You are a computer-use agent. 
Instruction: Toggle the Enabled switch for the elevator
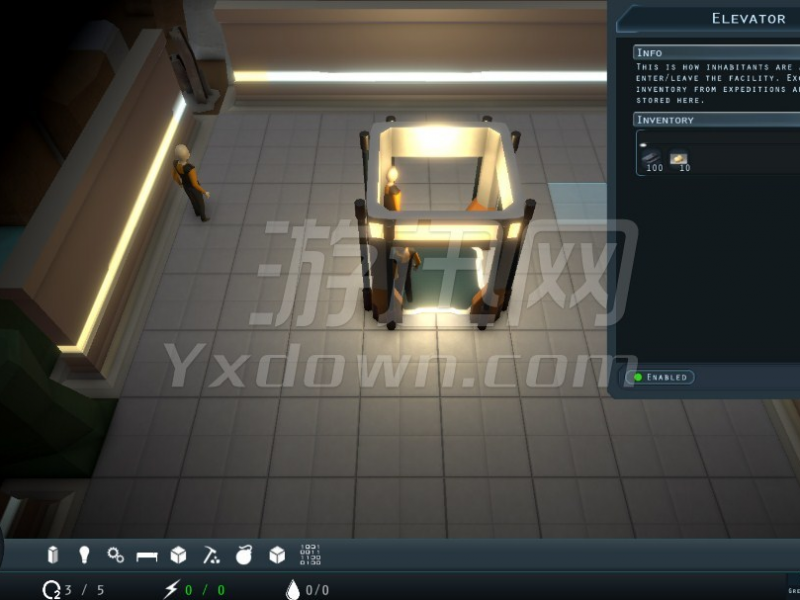pyautogui.click(x=660, y=377)
